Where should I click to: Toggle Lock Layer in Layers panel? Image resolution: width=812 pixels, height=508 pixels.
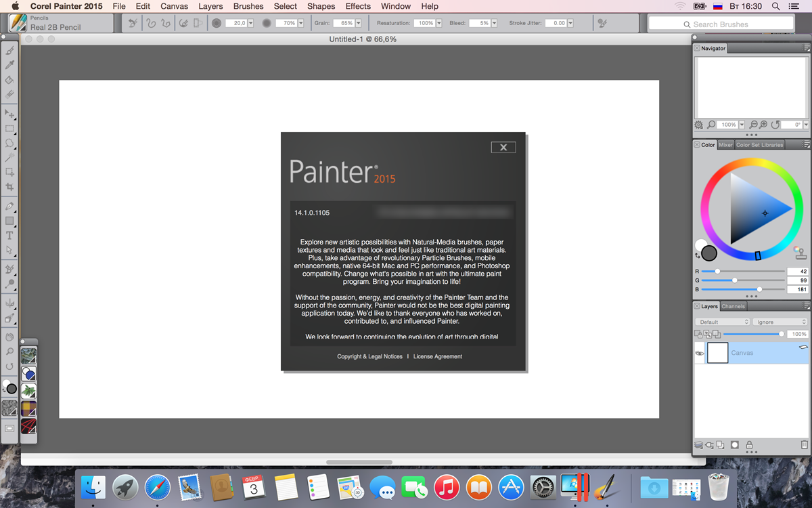pyautogui.click(x=749, y=445)
